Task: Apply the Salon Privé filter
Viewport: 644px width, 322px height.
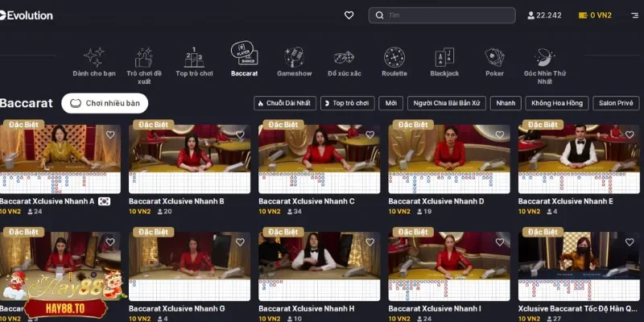Action: coord(616,103)
